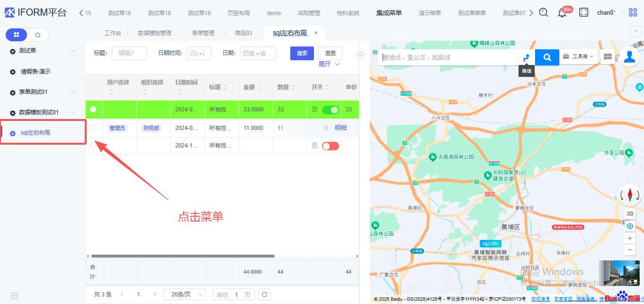
Task: Click the blue map search button
Action: (547, 57)
